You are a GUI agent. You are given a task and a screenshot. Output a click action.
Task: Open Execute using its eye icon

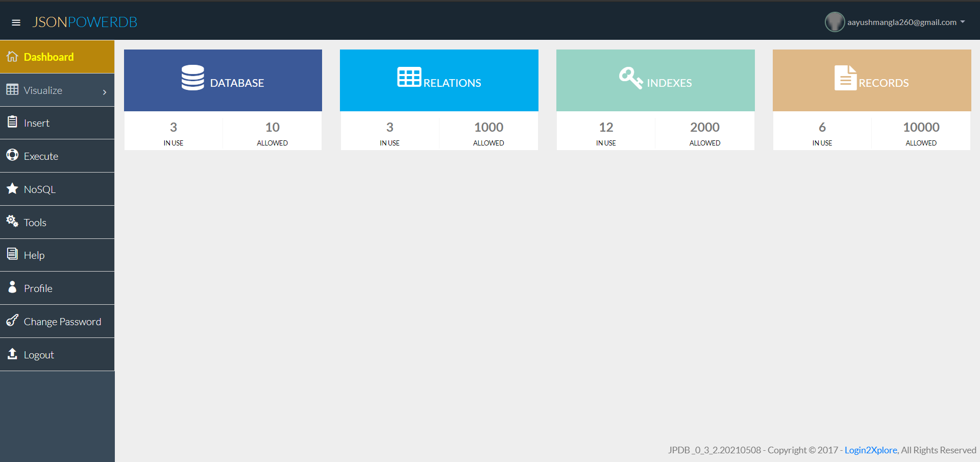point(12,155)
